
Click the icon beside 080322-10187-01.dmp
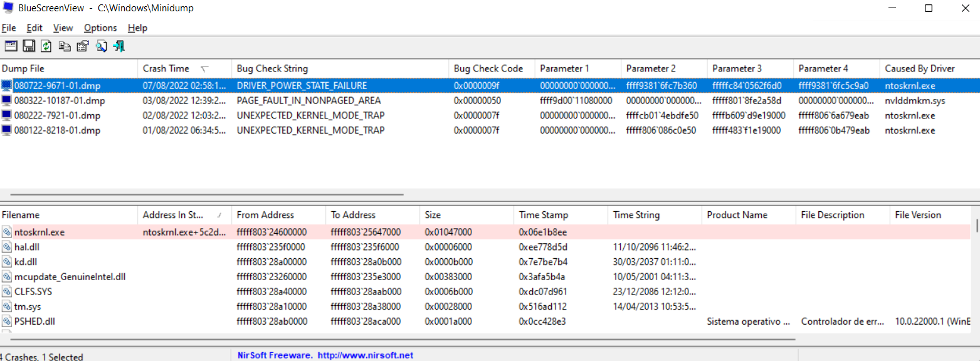(7, 100)
